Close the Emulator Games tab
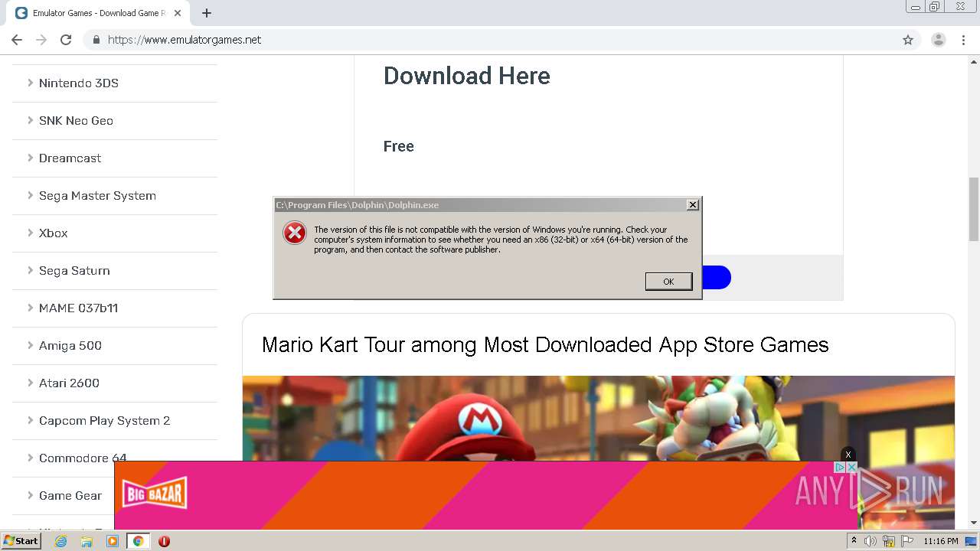 coord(178,13)
